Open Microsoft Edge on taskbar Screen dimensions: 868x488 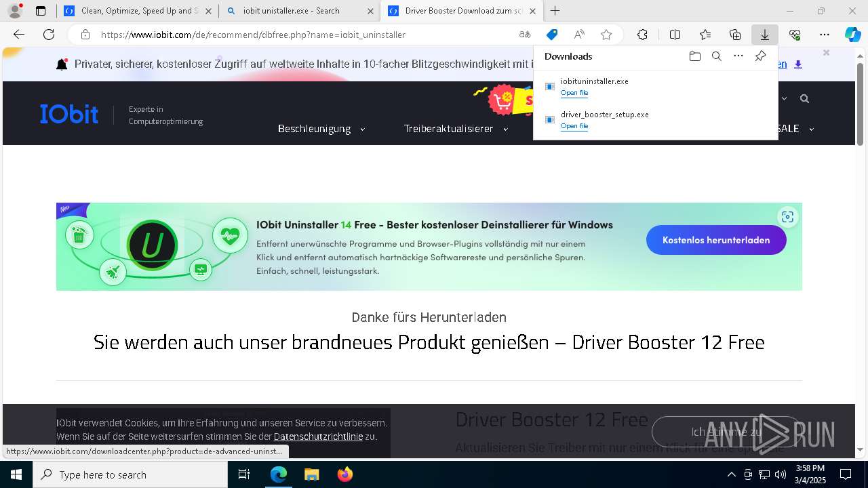[x=279, y=474]
